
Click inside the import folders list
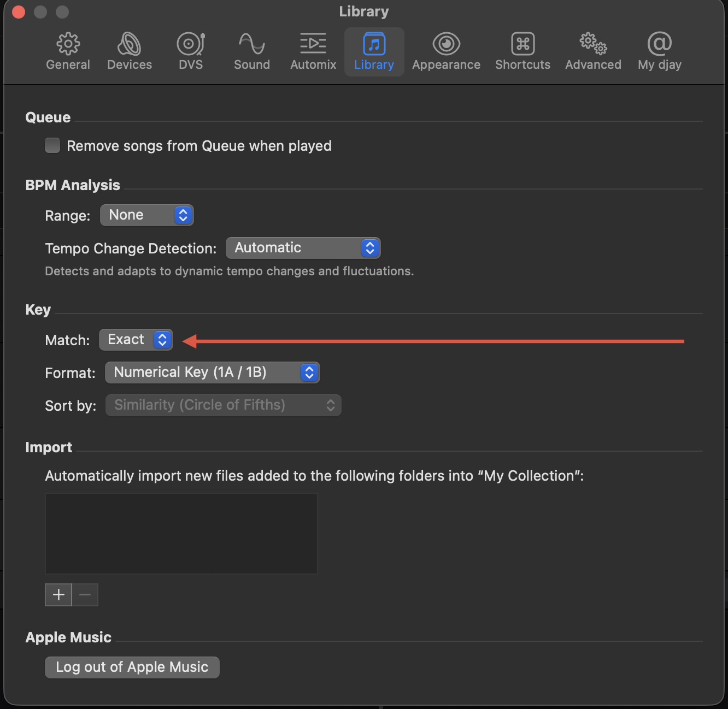[x=181, y=534]
